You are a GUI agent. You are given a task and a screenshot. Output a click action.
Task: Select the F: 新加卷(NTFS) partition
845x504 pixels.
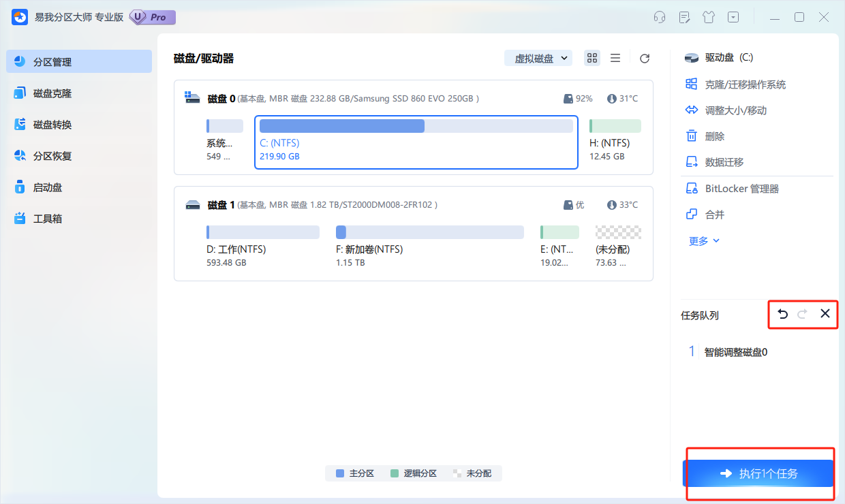(x=430, y=247)
